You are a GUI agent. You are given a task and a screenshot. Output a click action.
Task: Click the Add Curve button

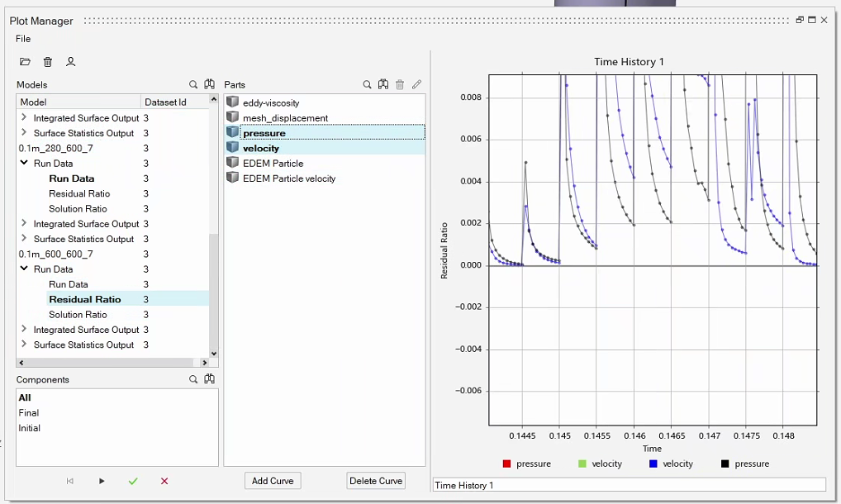point(273,481)
